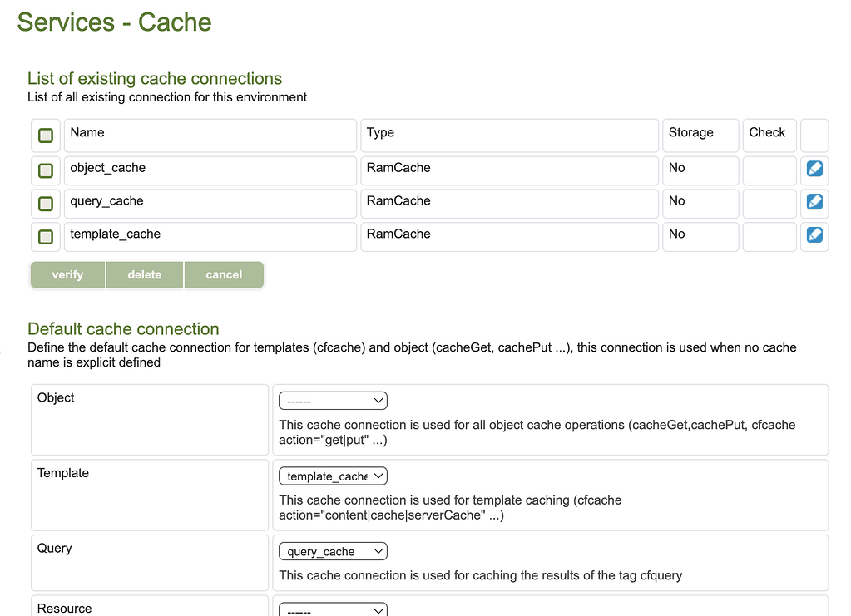Check the checkbox next to template_cache
The height and width of the screenshot is (616, 851).
coord(45,236)
